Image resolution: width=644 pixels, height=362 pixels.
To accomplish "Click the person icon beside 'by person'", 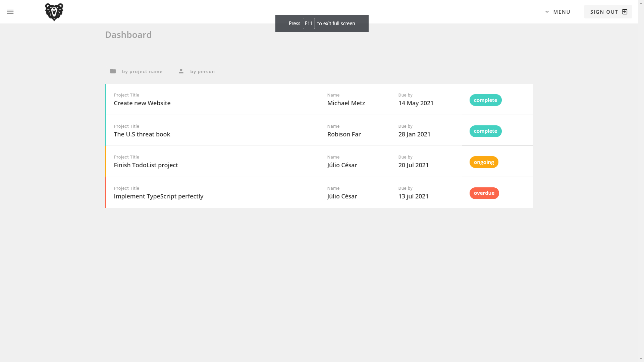I will [x=181, y=71].
